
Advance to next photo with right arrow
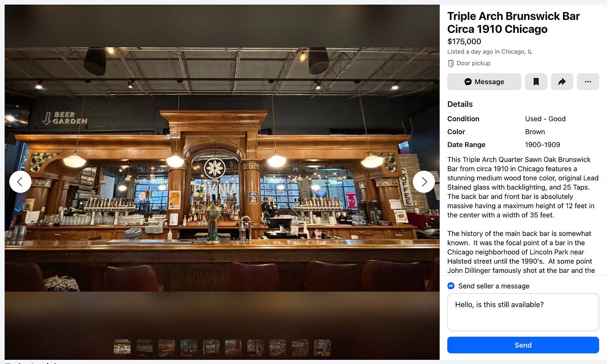pyautogui.click(x=424, y=182)
